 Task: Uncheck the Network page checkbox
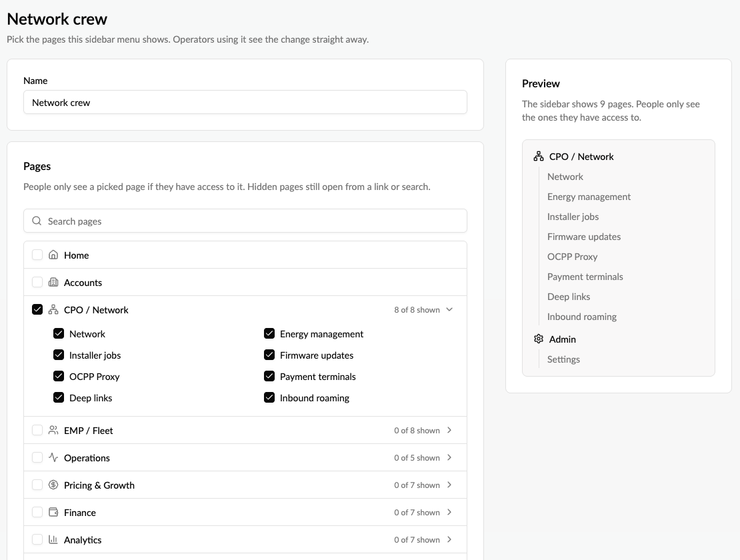point(59,333)
